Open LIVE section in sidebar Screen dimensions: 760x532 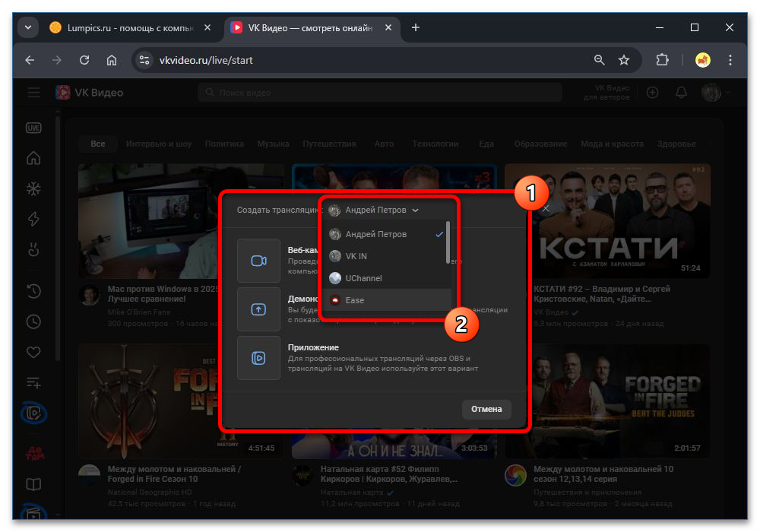click(33, 128)
